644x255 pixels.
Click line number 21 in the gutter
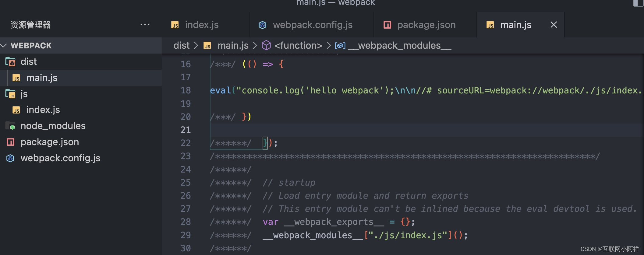(186, 130)
